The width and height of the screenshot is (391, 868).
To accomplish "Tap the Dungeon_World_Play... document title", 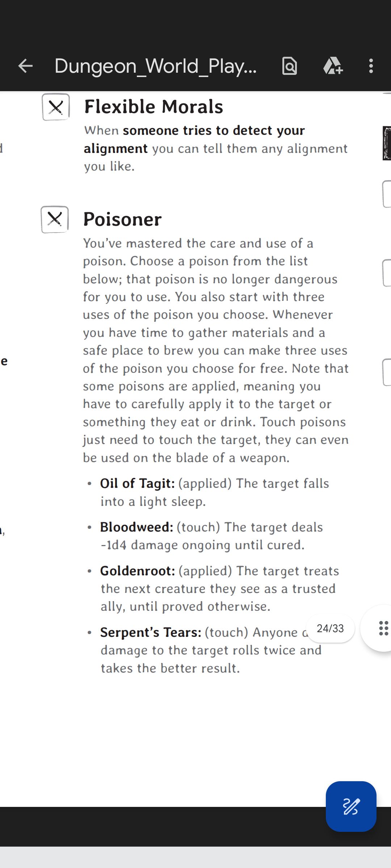I will point(156,66).
